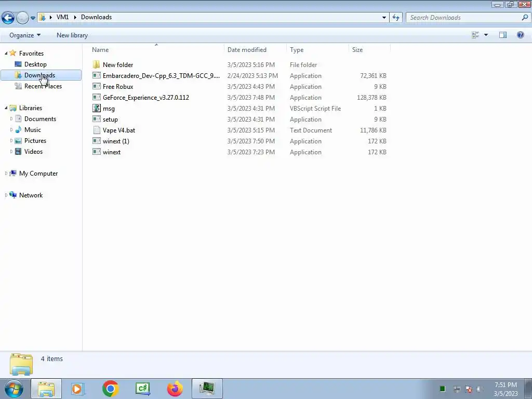This screenshot has width=532, height=399.
Task: Click the "GeForce_Experience_v3.27.0.112" file name
Action: (146, 97)
